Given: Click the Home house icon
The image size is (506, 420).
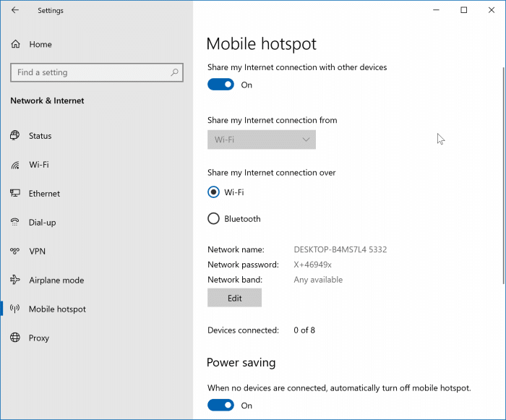Looking at the screenshot, I should click(x=15, y=44).
